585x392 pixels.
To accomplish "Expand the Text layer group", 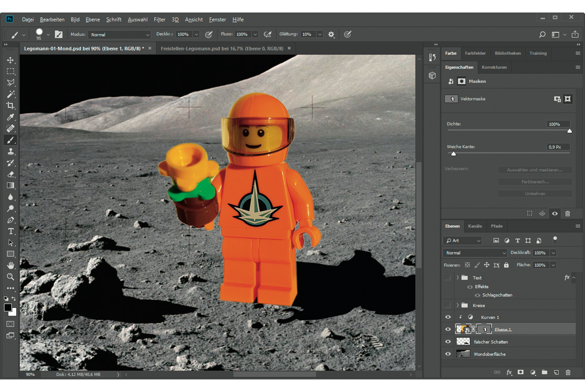I will click(458, 278).
